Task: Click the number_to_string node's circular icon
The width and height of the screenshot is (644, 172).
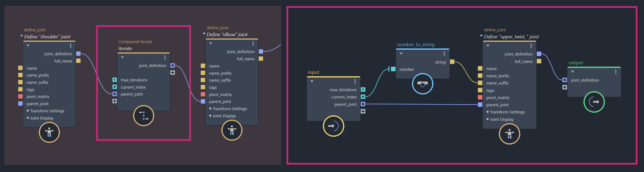Action: (x=423, y=84)
